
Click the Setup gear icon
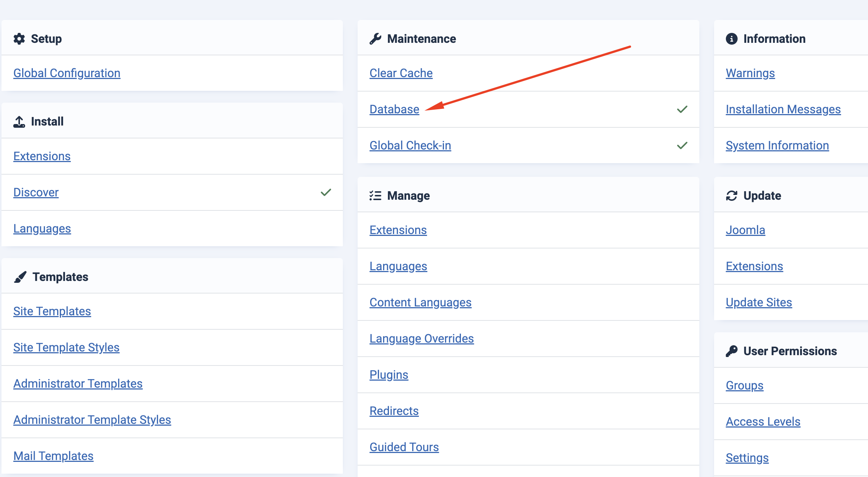19,39
